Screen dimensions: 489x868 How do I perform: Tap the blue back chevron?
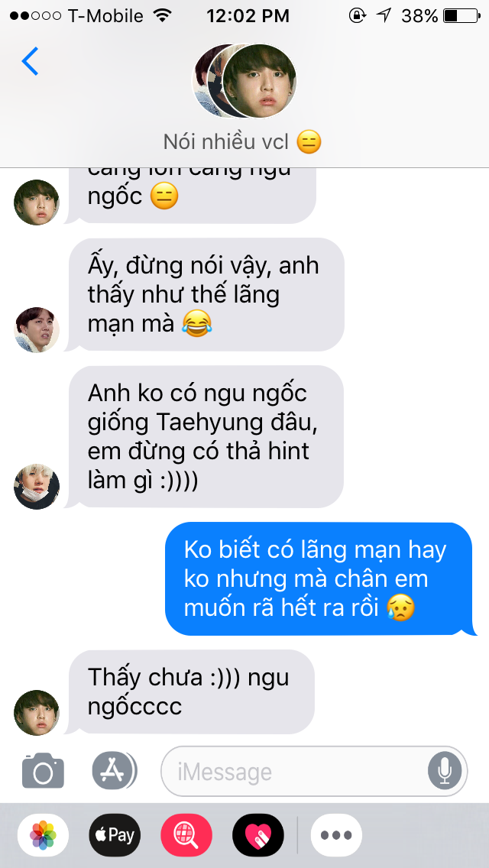point(30,61)
